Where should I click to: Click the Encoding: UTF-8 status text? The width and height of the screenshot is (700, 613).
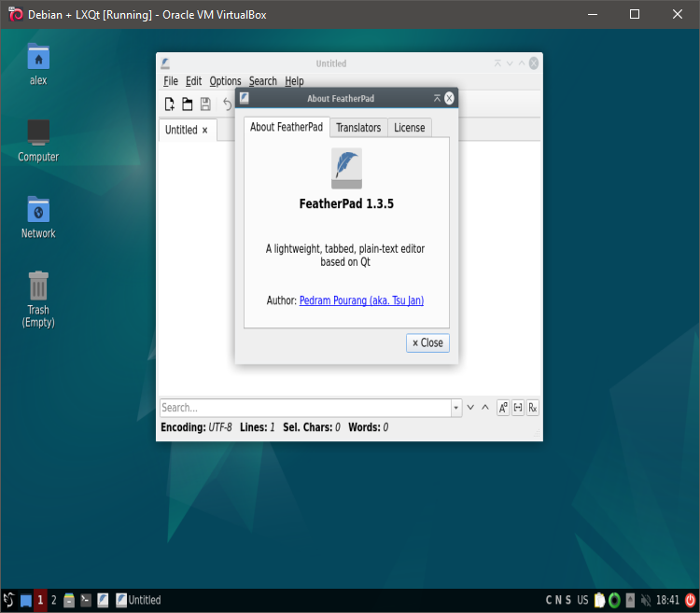[x=196, y=427]
